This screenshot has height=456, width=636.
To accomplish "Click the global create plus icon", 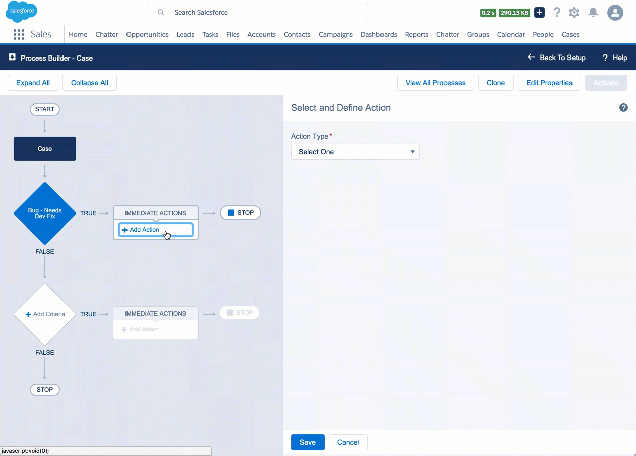I will [540, 13].
